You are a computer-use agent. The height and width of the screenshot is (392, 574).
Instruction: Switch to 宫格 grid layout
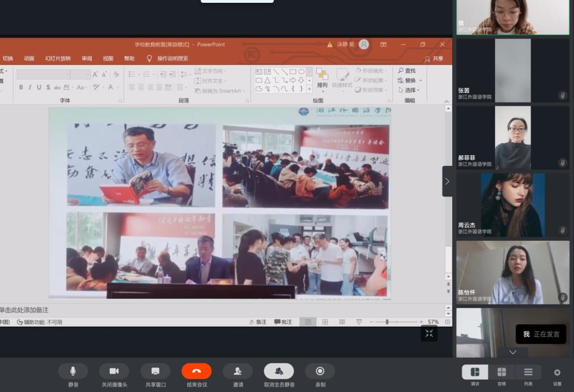tap(502, 372)
